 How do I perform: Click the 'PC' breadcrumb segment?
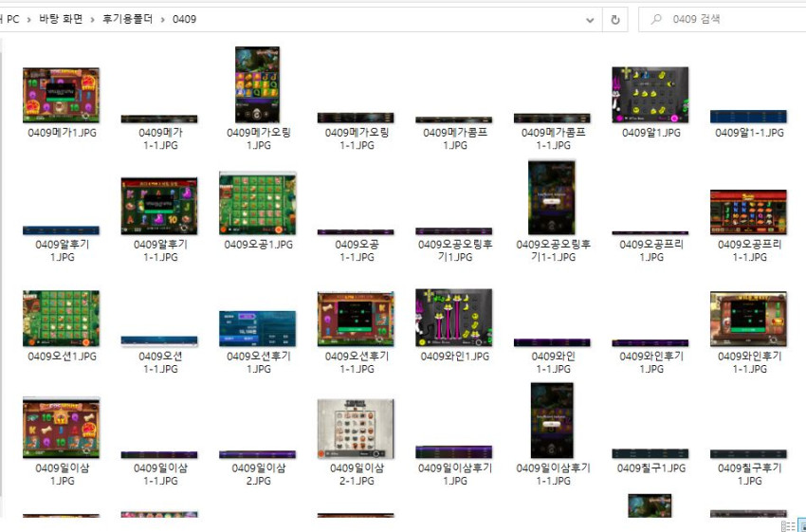12,20
